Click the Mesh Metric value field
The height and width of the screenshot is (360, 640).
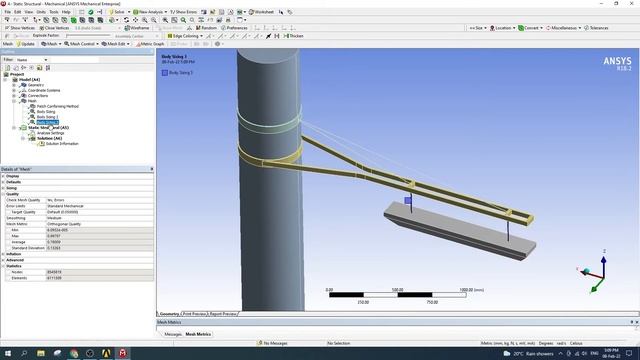(x=100, y=224)
